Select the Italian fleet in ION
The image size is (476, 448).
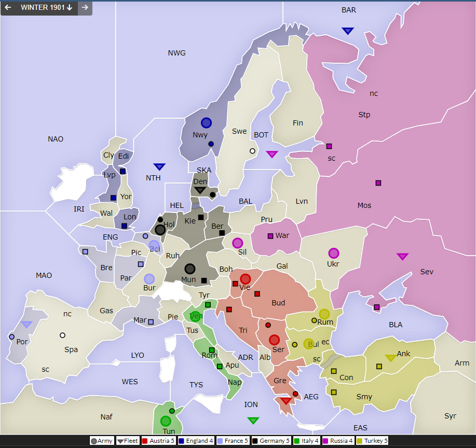pos(253,421)
